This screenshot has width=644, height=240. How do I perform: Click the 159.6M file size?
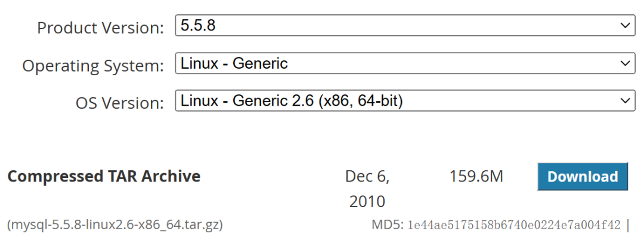point(476,176)
